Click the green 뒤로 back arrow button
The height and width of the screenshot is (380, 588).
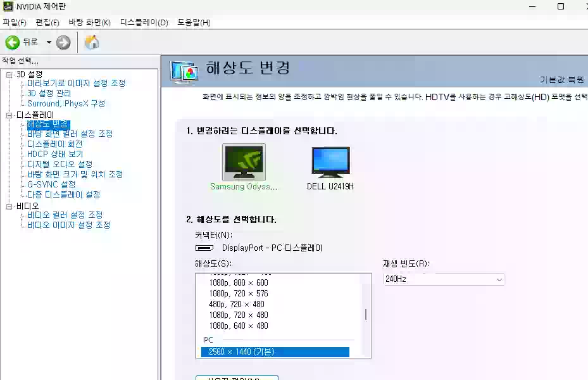(x=13, y=42)
